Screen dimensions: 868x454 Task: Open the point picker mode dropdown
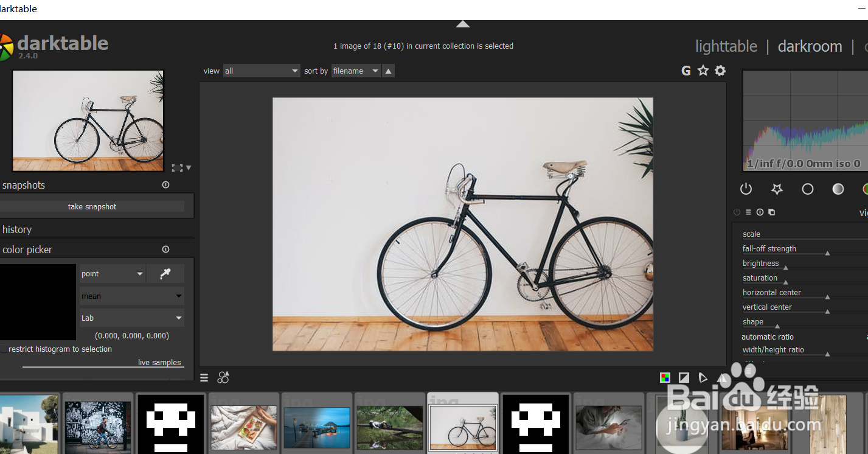click(x=113, y=274)
